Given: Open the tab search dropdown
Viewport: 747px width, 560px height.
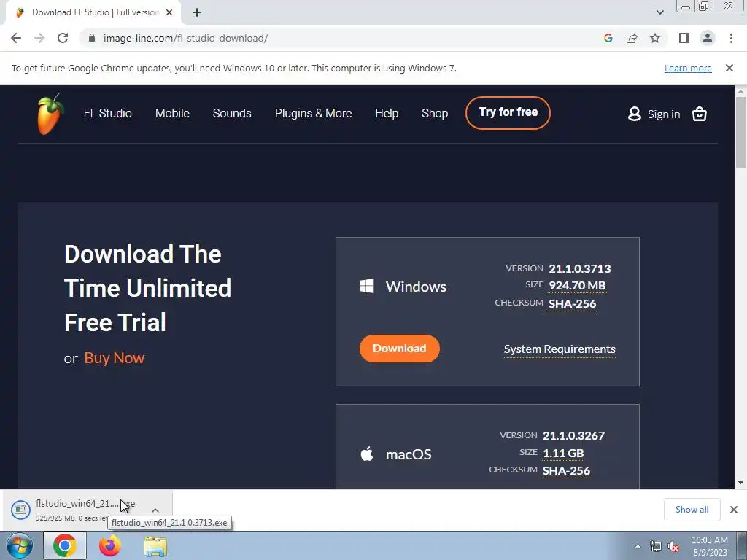Looking at the screenshot, I should pyautogui.click(x=659, y=12).
